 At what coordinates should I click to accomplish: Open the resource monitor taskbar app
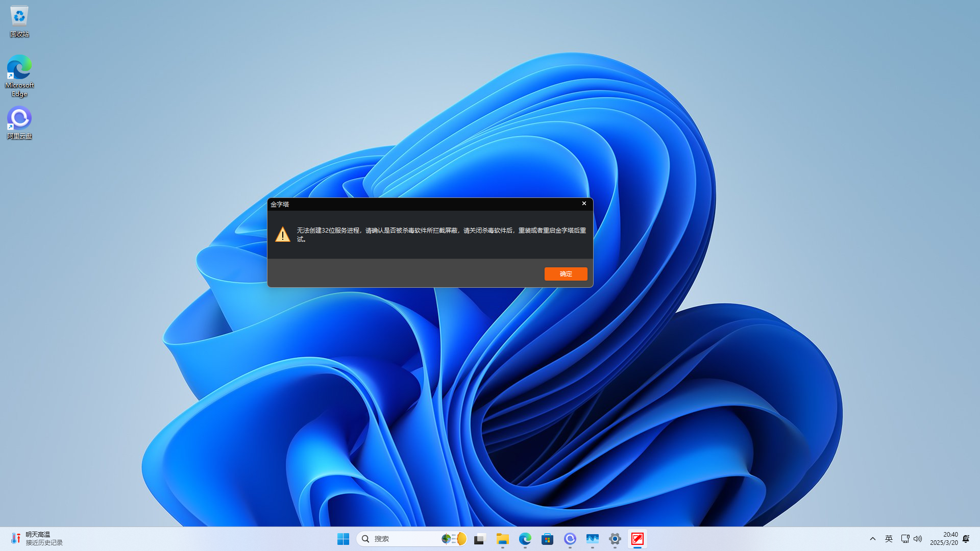coord(592,539)
